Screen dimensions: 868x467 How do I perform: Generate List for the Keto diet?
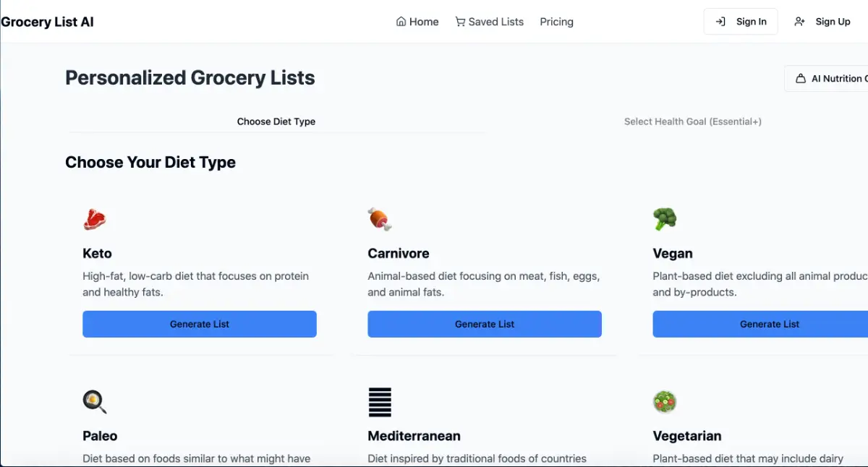pyautogui.click(x=200, y=324)
